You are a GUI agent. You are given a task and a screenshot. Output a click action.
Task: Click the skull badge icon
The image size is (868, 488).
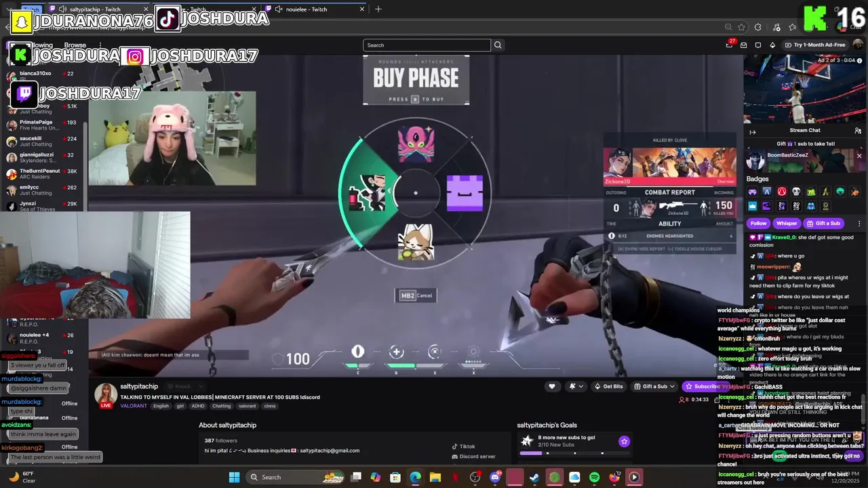pos(796,192)
